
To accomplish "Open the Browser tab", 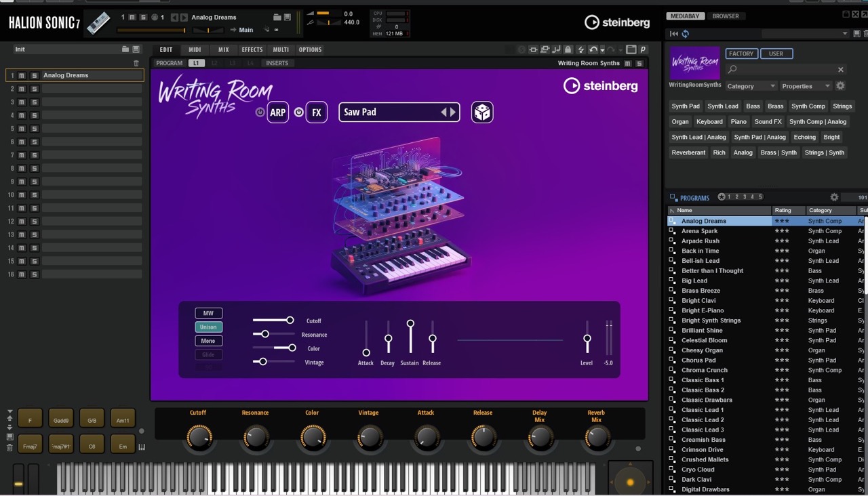I will (726, 16).
